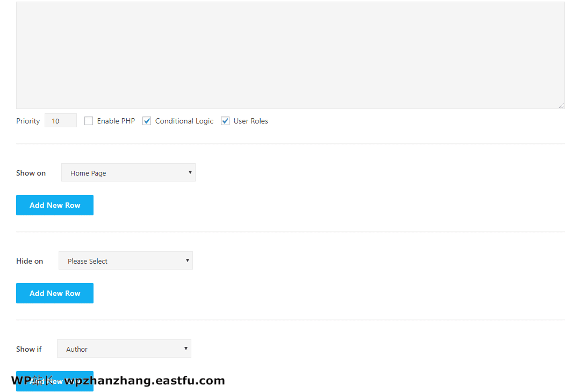Click the textarea resize handle corner
The image size is (581, 392).
(562, 106)
